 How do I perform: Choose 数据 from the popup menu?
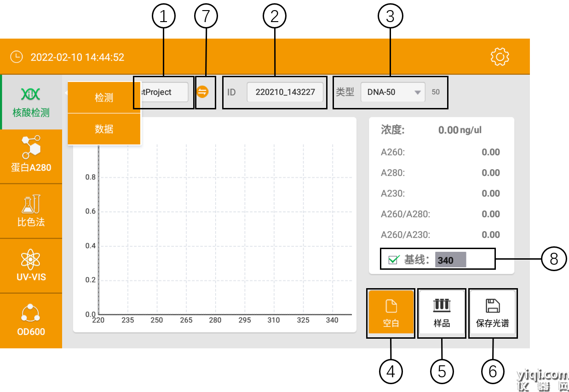[x=104, y=129]
